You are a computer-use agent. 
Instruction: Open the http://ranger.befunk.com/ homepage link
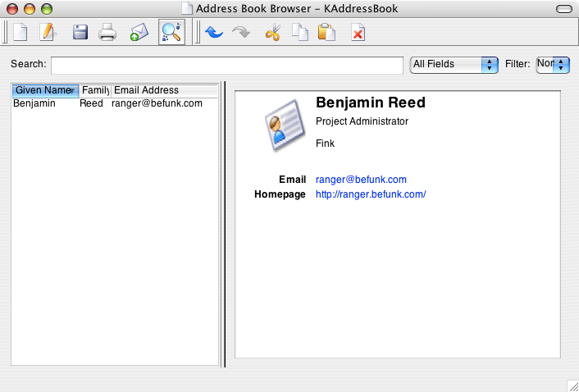pos(371,194)
